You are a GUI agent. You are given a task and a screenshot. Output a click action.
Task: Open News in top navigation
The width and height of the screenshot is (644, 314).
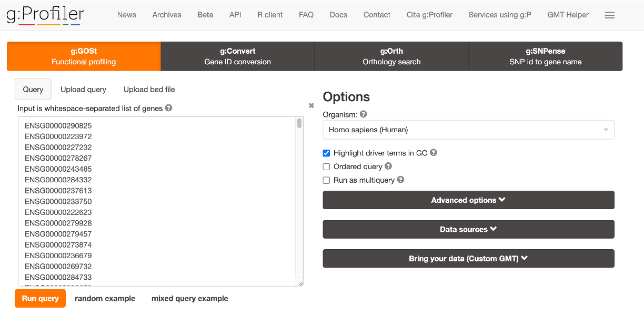[127, 15]
